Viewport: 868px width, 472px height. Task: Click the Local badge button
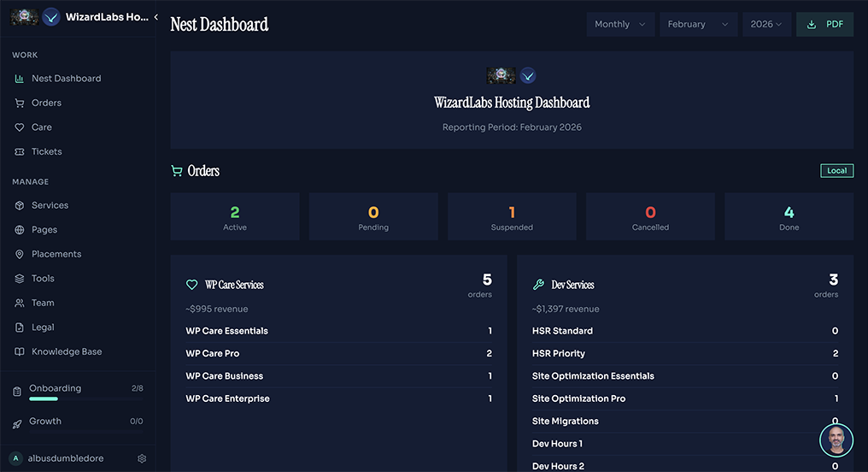[x=837, y=171]
